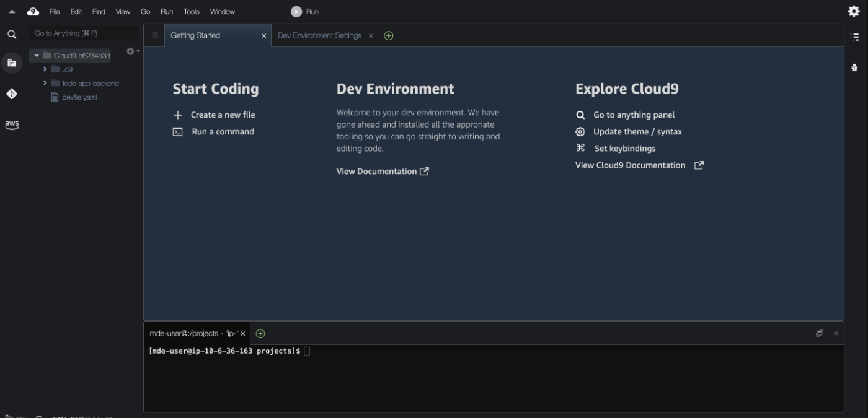Screen dimensions: 868x418
Task: Open the Window menu
Action: coord(222,11)
